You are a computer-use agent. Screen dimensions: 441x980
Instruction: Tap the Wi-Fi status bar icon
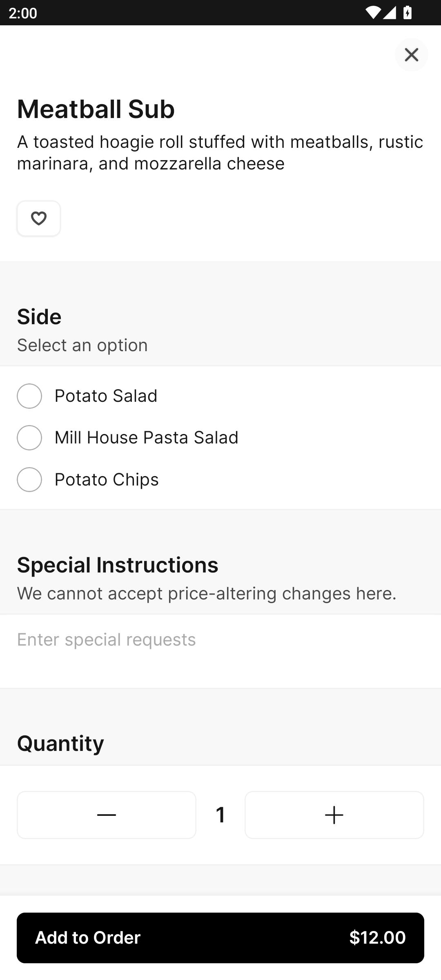[x=372, y=13]
